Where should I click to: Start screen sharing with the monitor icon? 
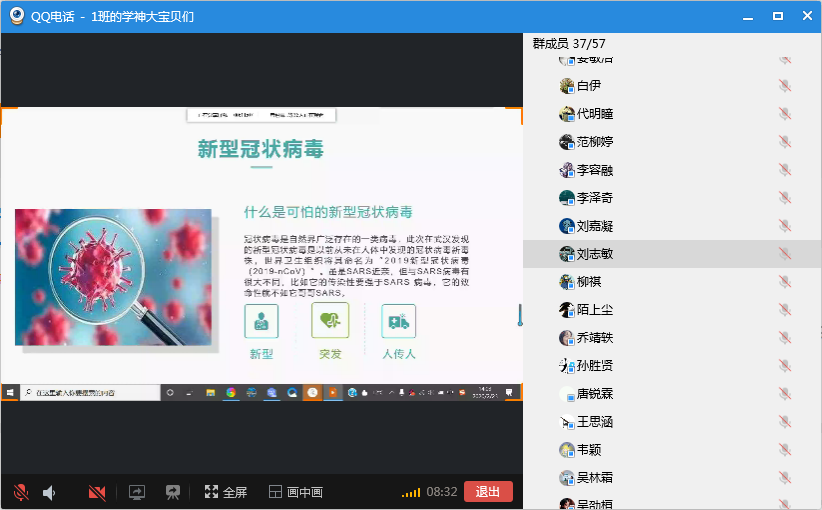point(137,492)
